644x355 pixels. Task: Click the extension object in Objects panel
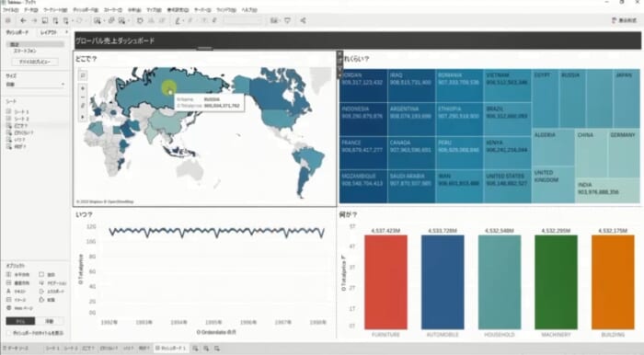[47, 300]
